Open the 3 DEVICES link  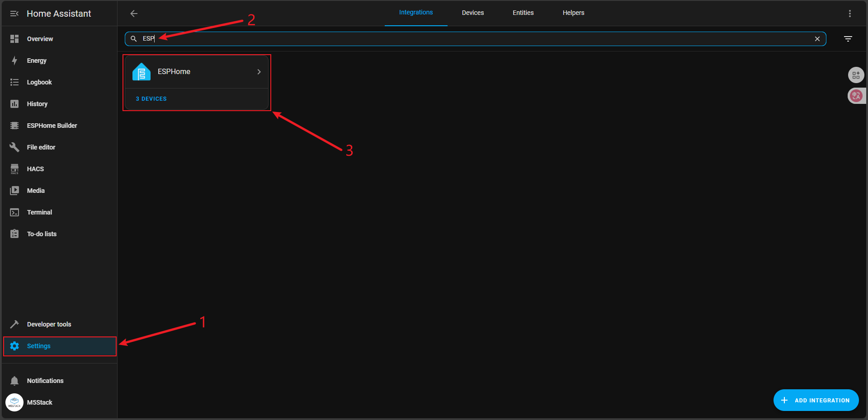(x=151, y=99)
